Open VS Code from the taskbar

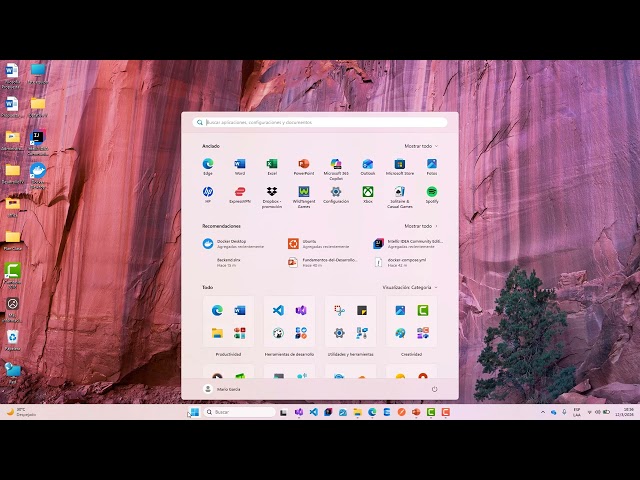pos(313,412)
